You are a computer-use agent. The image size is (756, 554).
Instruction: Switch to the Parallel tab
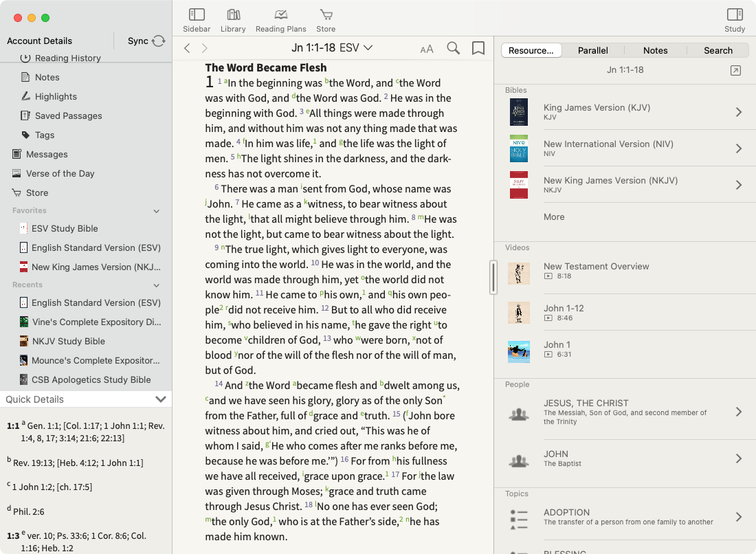[593, 51]
